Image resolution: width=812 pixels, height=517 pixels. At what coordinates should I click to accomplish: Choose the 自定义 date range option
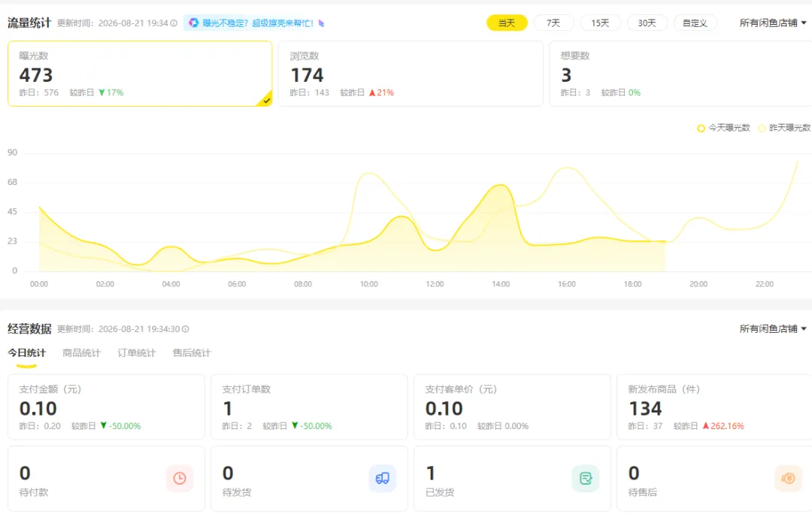tap(695, 23)
